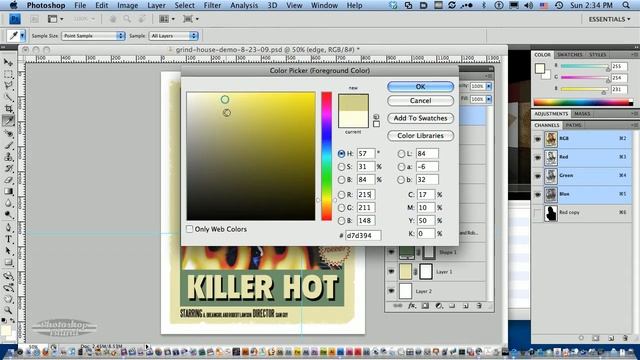Click the layer style fx icon

pyautogui.click(x=412, y=306)
